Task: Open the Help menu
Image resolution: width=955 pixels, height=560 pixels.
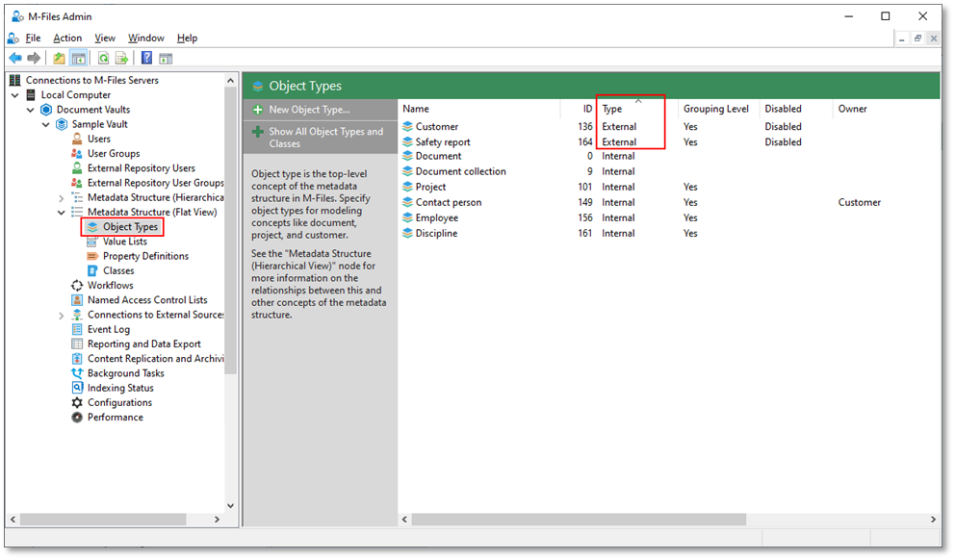Action: (187, 38)
